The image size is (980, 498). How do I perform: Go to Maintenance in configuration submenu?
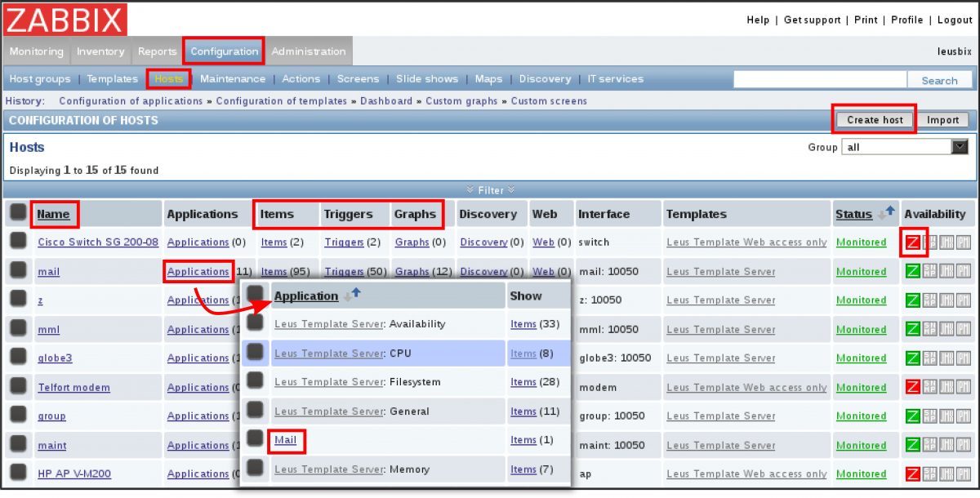233,79
